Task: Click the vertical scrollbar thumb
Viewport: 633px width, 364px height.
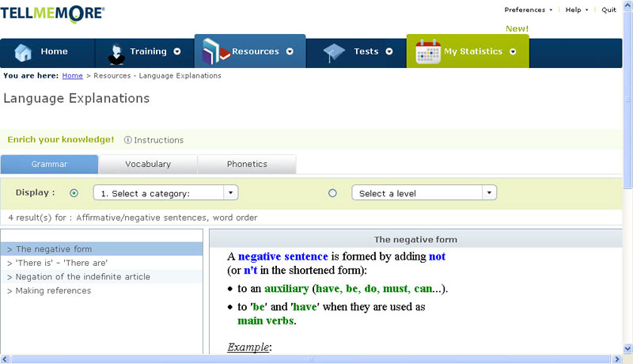Action: coord(627,100)
